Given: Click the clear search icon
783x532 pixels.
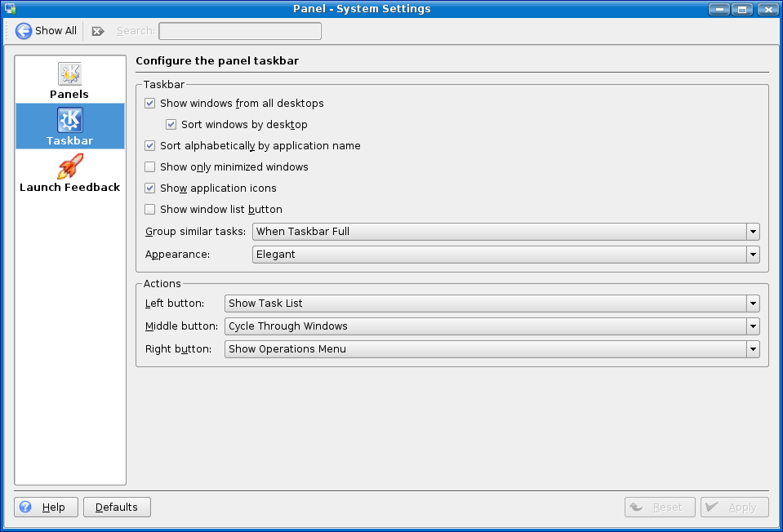Looking at the screenshot, I should pyautogui.click(x=98, y=31).
